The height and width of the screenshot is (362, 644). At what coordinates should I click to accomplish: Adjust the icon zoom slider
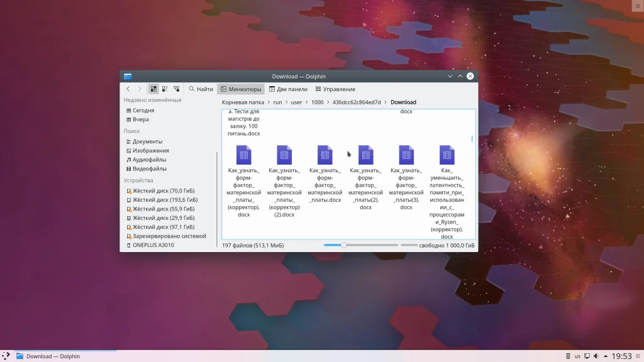344,245
